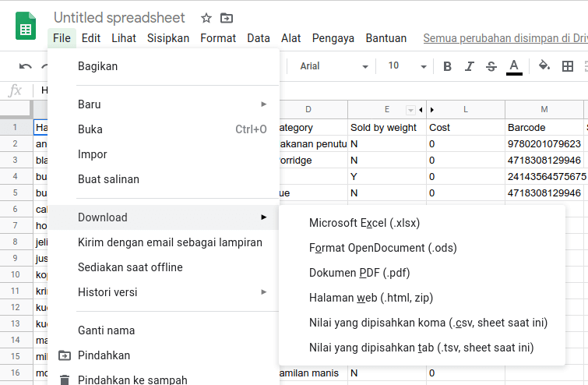Select Buat salinan

point(164,179)
